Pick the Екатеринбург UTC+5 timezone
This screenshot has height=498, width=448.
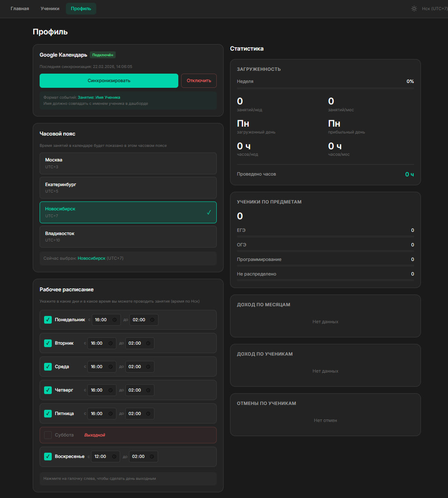tap(128, 188)
